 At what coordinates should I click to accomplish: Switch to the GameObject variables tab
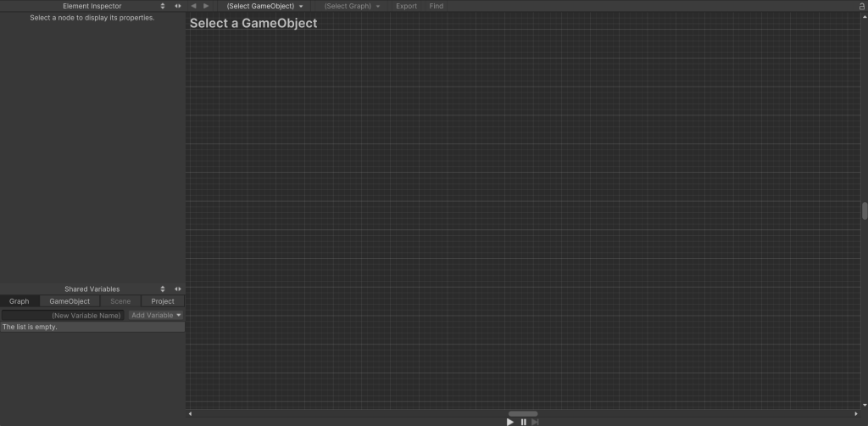click(x=70, y=301)
